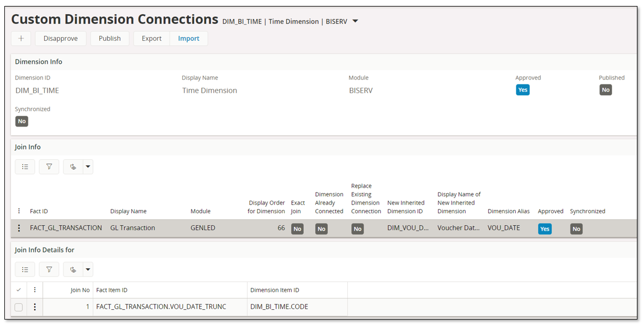Export the dimension connections
The height and width of the screenshot is (325, 644).
(151, 38)
